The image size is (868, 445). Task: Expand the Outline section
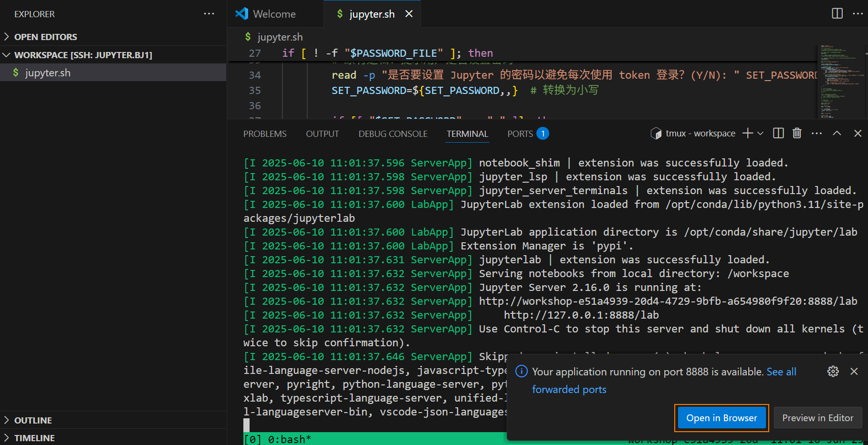pyautogui.click(x=33, y=420)
